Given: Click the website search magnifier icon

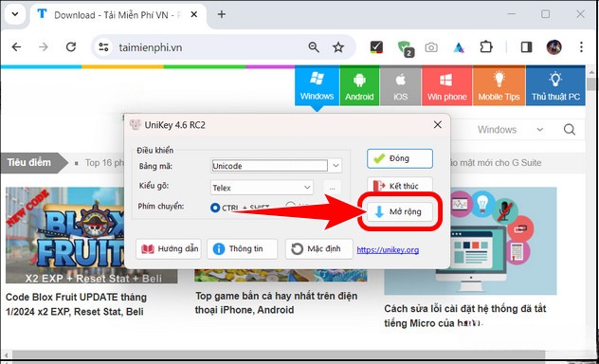Looking at the screenshot, I should pyautogui.click(x=570, y=130).
